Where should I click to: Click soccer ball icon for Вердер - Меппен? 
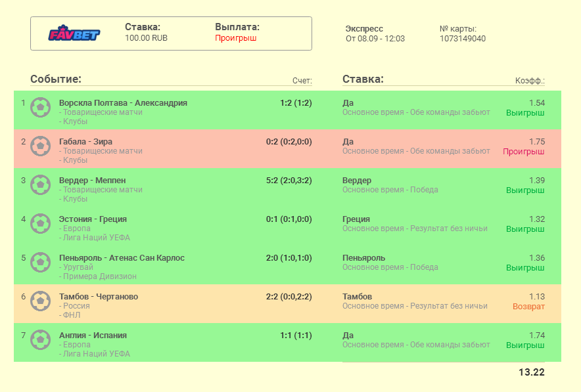click(41, 185)
